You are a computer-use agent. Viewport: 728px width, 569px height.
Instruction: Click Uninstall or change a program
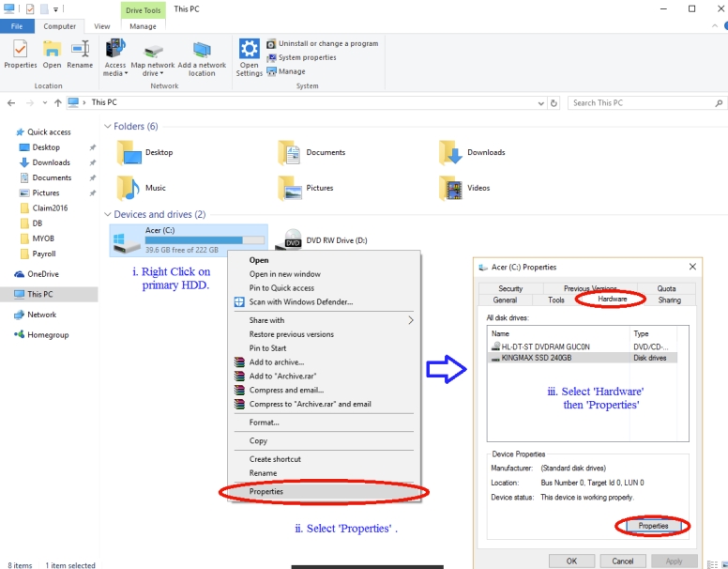pos(327,43)
